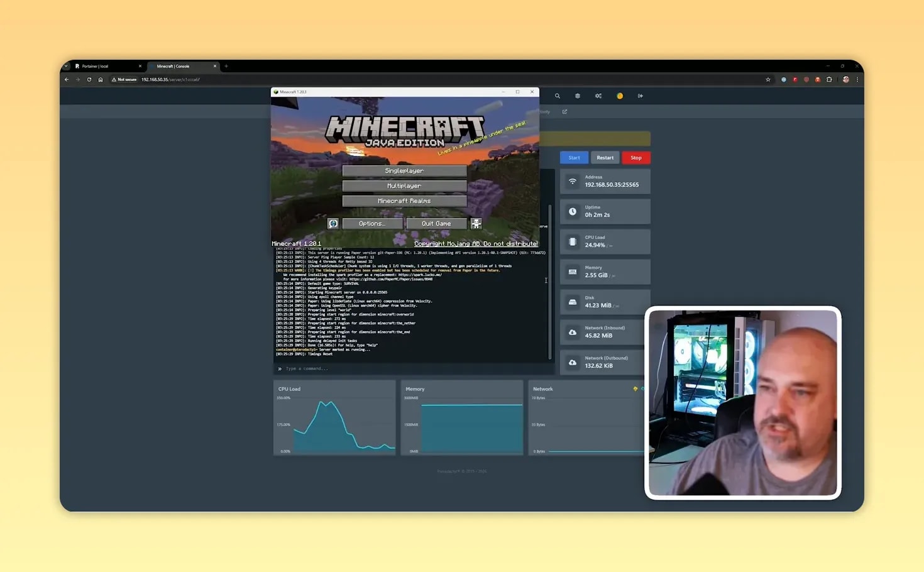
Task: Open Minecraft Options
Action: (x=372, y=224)
